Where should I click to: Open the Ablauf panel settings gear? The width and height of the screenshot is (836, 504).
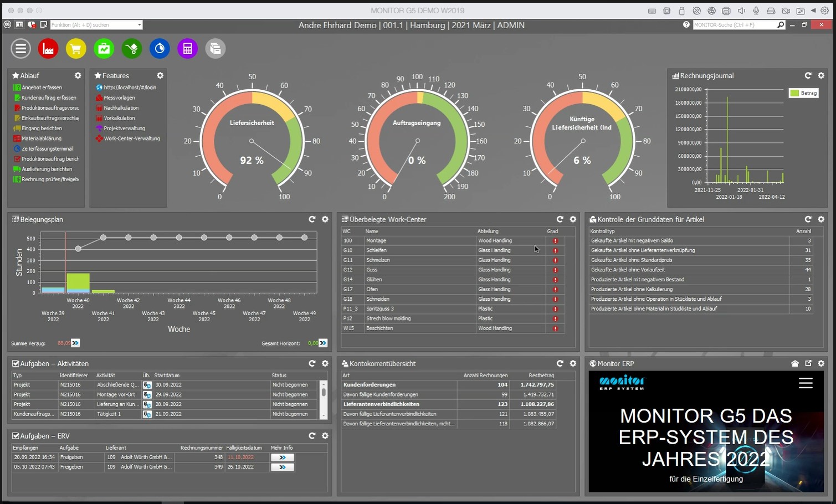tap(78, 75)
